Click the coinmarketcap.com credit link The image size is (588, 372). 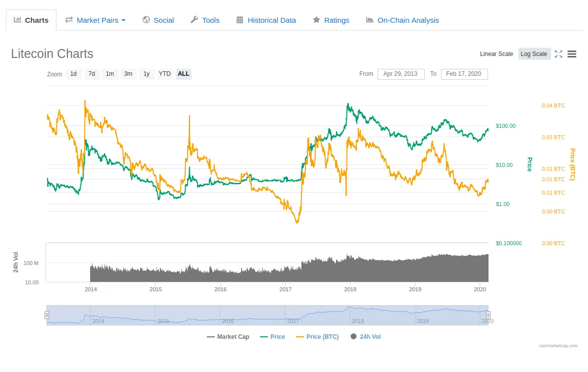tap(558, 346)
